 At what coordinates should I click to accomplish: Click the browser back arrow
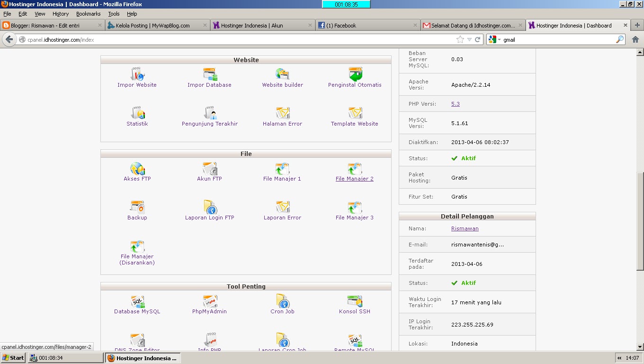click(x=9, y=40)
